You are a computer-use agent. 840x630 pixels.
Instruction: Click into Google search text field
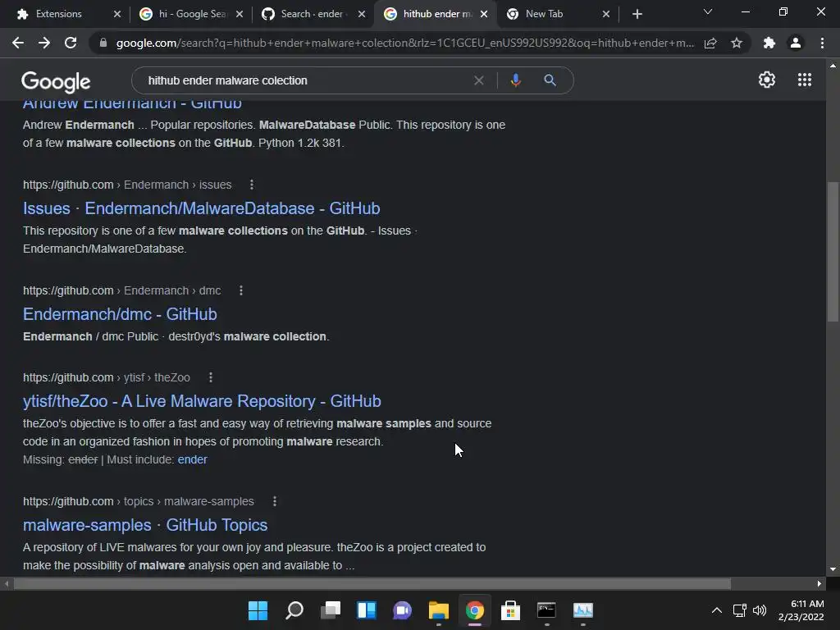(308, 80)
